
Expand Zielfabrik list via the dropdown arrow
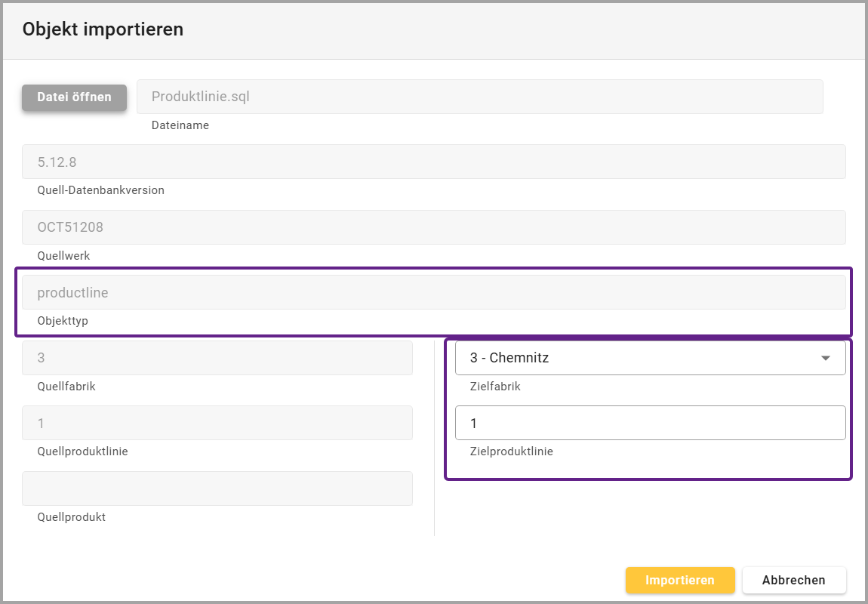coord(825,358)
